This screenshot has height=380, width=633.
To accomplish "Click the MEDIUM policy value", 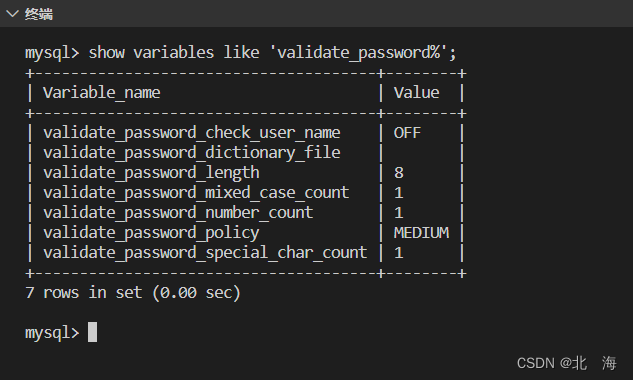I will (x=421, y=233).
